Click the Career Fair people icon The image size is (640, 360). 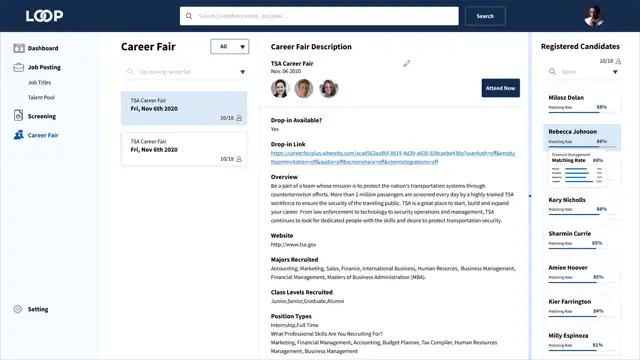(x=19, y=135)
